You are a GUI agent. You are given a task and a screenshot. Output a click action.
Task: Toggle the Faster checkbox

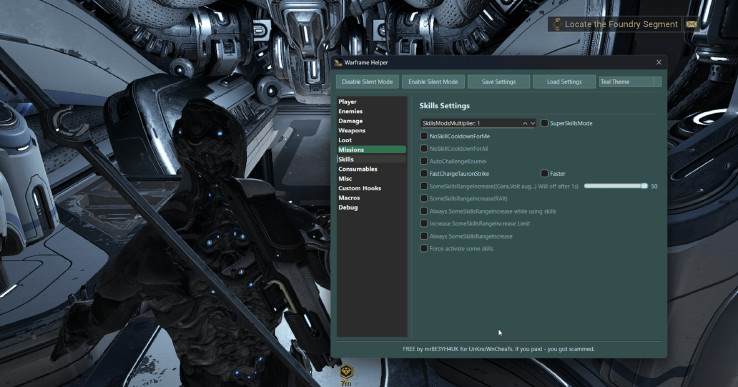(545, 174)
